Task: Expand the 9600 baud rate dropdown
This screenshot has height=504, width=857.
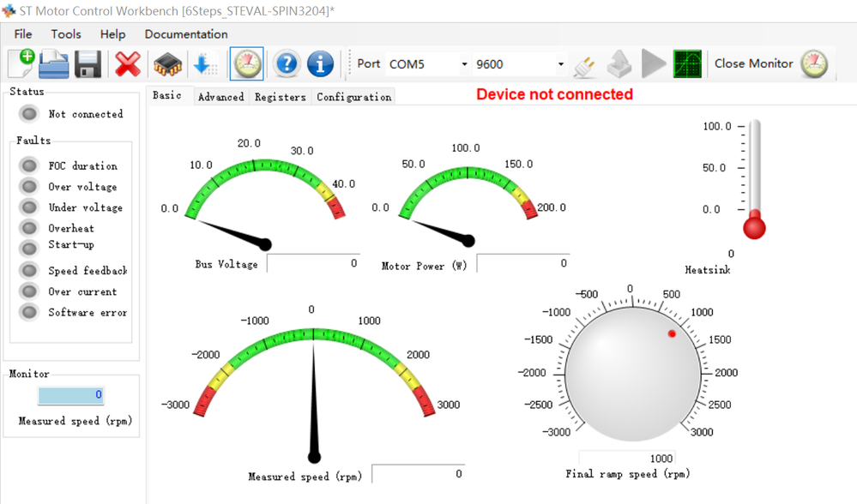Action: [x=560, y=64]
